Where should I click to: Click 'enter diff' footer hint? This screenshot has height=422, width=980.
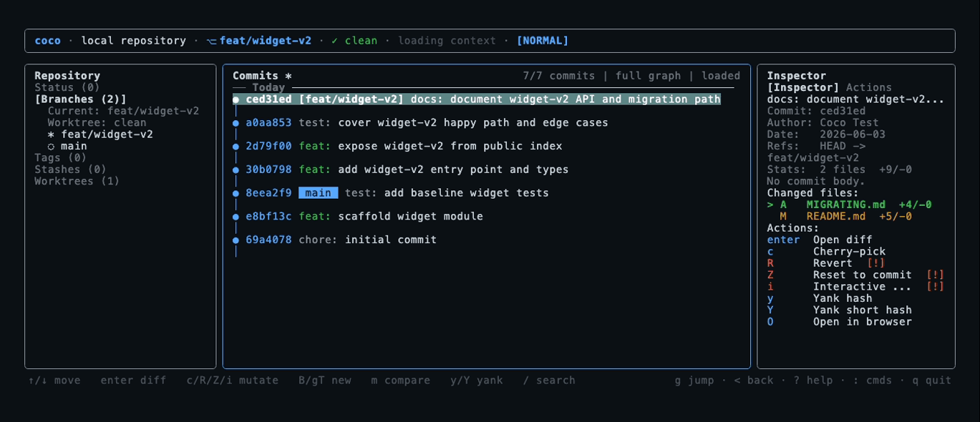(x=134, y=381)
